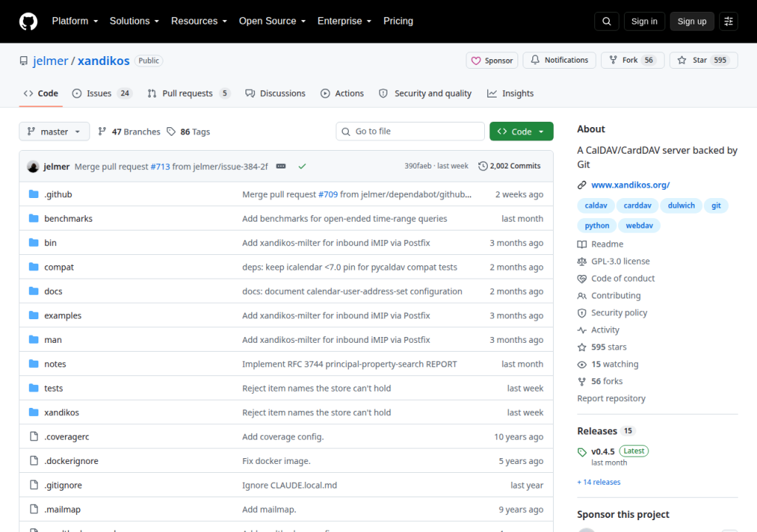Focus the Go to file input
Viewport: 757px width, 532px height.
click(410, 132)
